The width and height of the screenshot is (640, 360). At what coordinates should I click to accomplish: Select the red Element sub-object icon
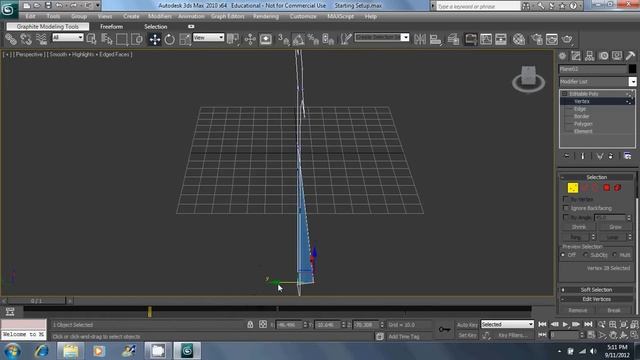click(618, 188)
